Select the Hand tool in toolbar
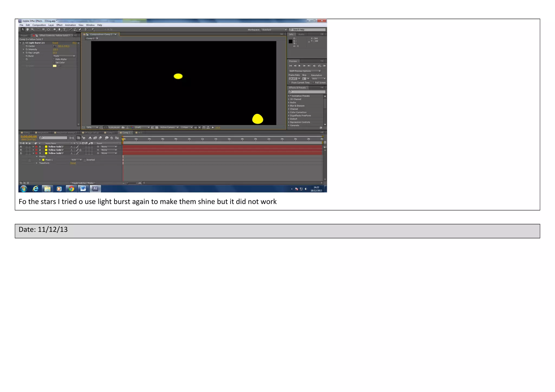 click(28, 30)
